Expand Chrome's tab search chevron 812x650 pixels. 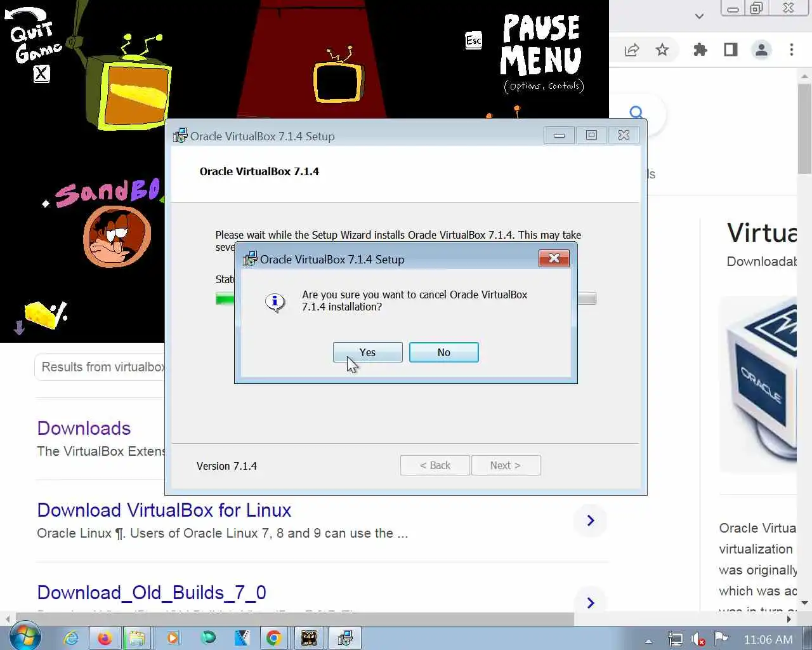coord(699,16)
